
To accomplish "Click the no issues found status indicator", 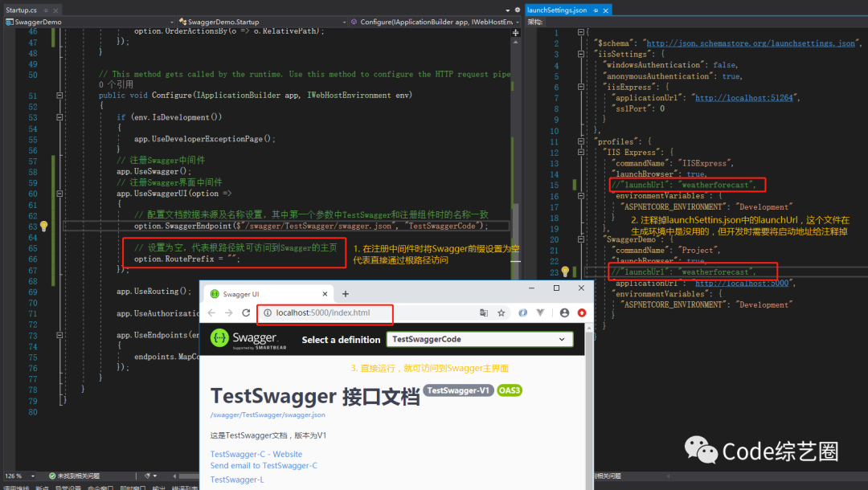I will coord(74,476).
